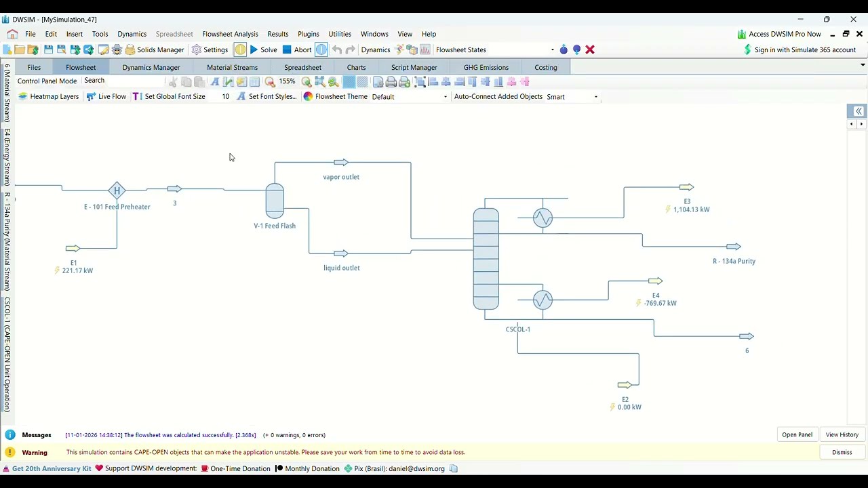Click the R - 134a Purity stream arrow

[733, 247]
